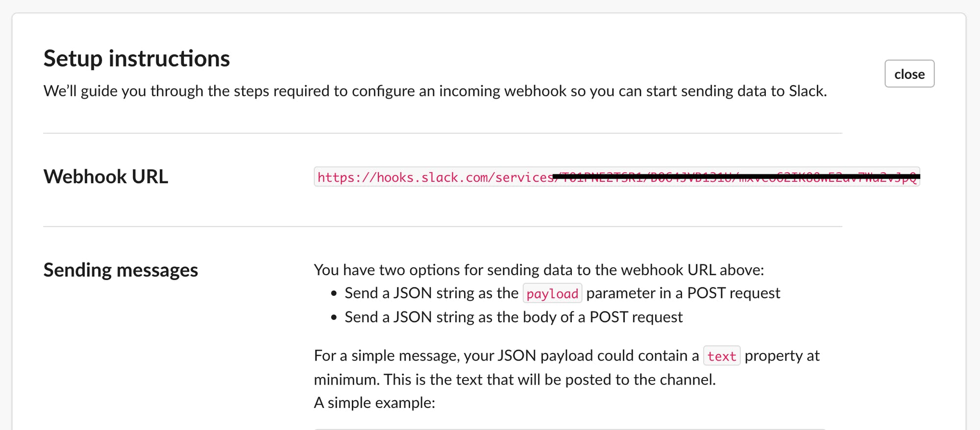Click the "Sending messages" section heading

(121, 270)
